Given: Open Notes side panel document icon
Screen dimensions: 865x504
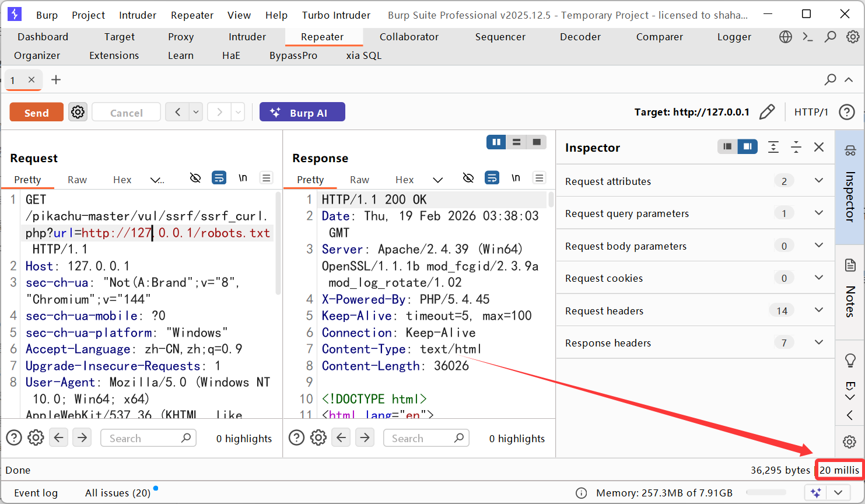Looking at the screenshot, I should (850, 266).
